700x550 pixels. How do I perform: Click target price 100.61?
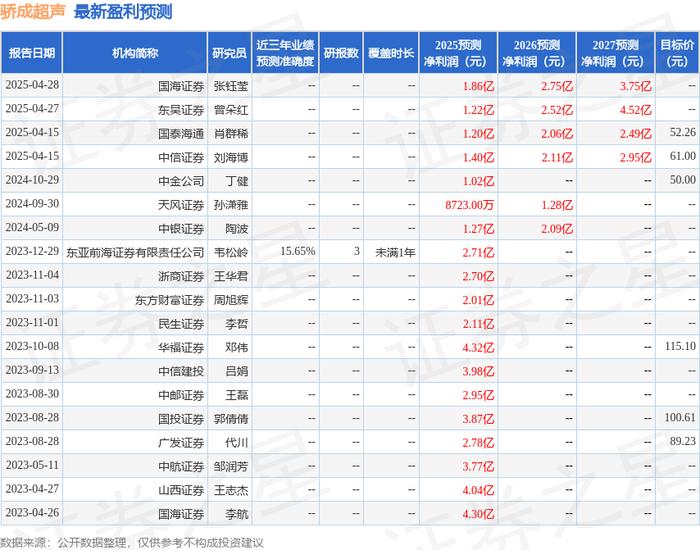(x=680, y=417)
